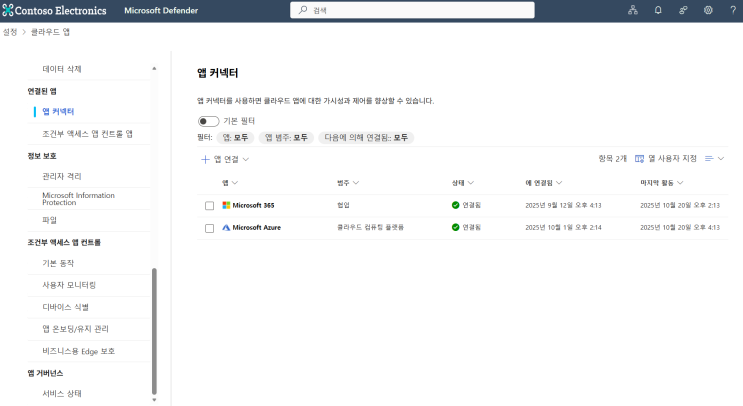Open the 앱: 모두 filter
This screenshot has height=406, width=743.
[x=235, y=137]
